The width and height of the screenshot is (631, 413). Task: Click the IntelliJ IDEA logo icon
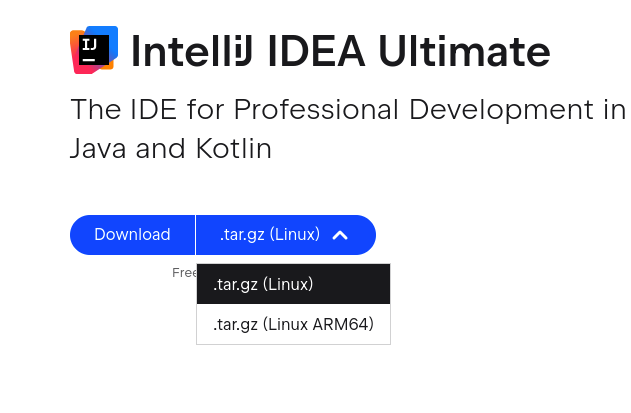pos(94,50)
